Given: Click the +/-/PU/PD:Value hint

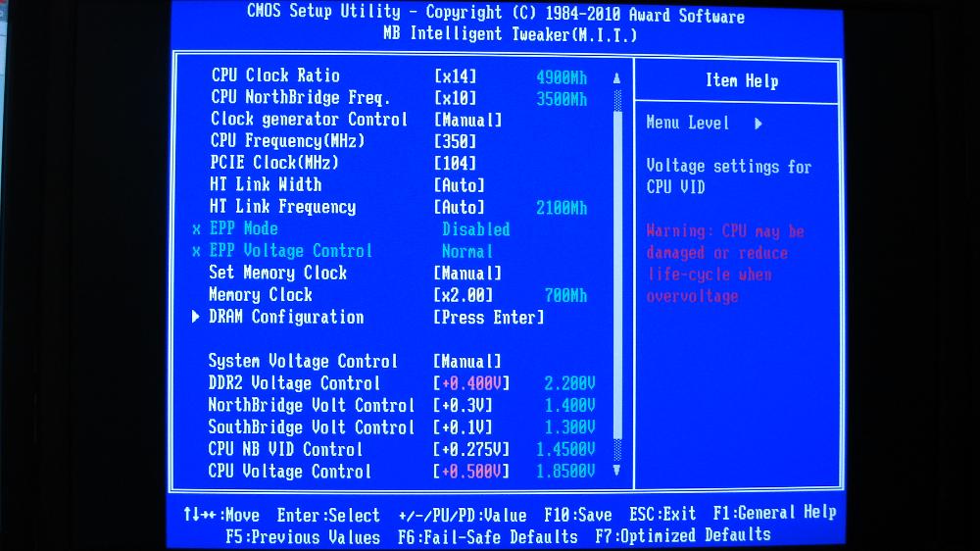Looking at the screenshot, I should (463, 516).
